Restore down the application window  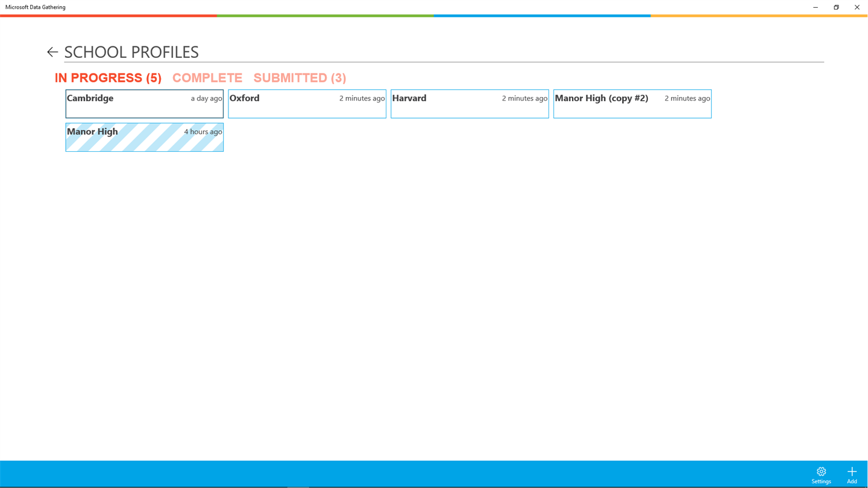click(x=836, y=7)
